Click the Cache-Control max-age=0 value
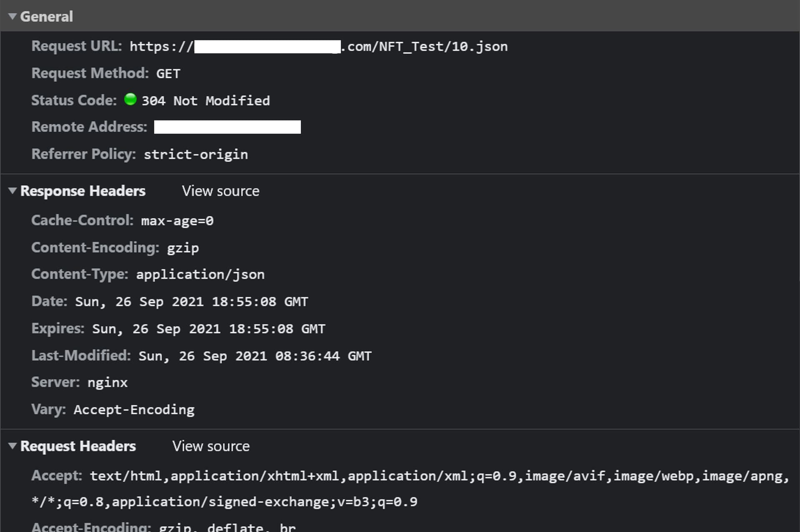This screenshot has width=800, height=532. click(177, 221)
